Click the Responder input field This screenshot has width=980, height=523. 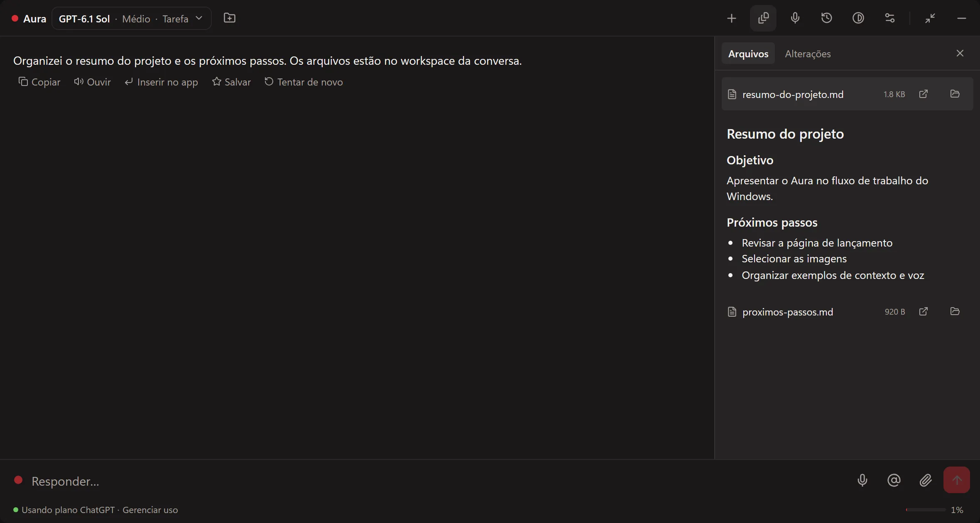[x=436, y=481]
